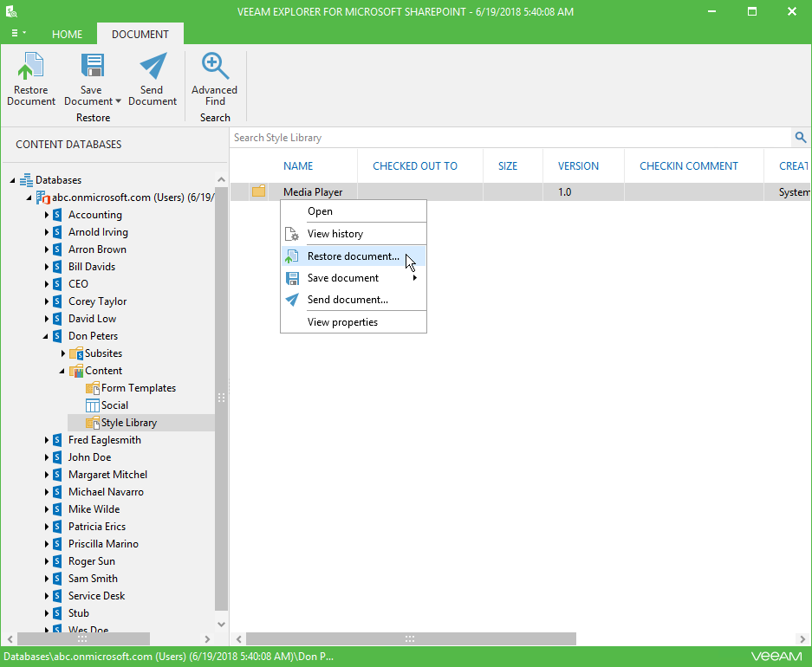
Task: Select Patricia Erics in the tree
Action: pos(97,527)
